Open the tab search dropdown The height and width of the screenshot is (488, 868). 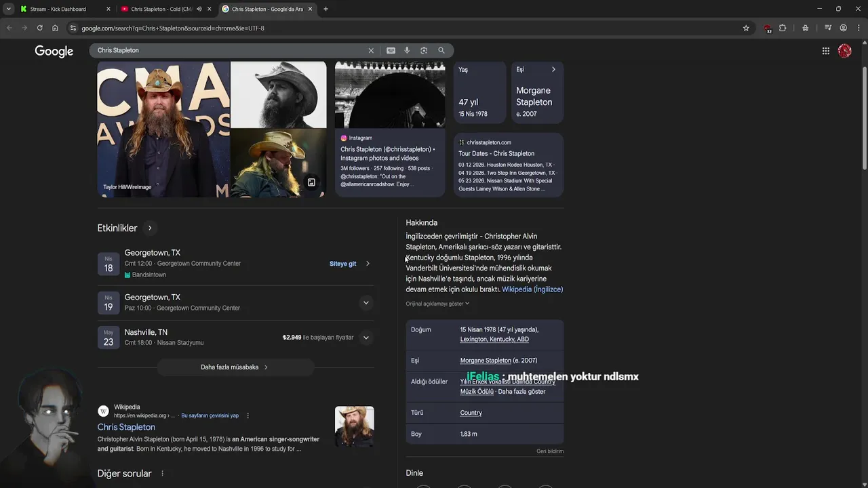[x=9, y=9]
